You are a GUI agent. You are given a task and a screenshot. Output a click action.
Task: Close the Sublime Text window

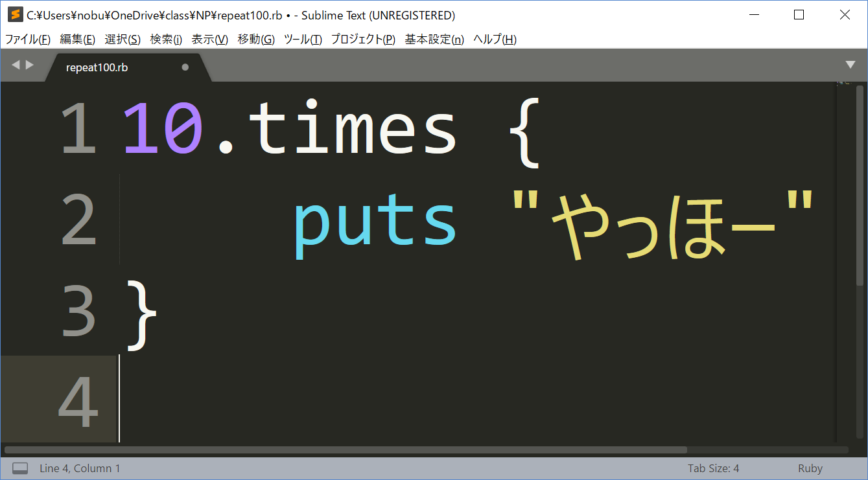coord(844,15)
